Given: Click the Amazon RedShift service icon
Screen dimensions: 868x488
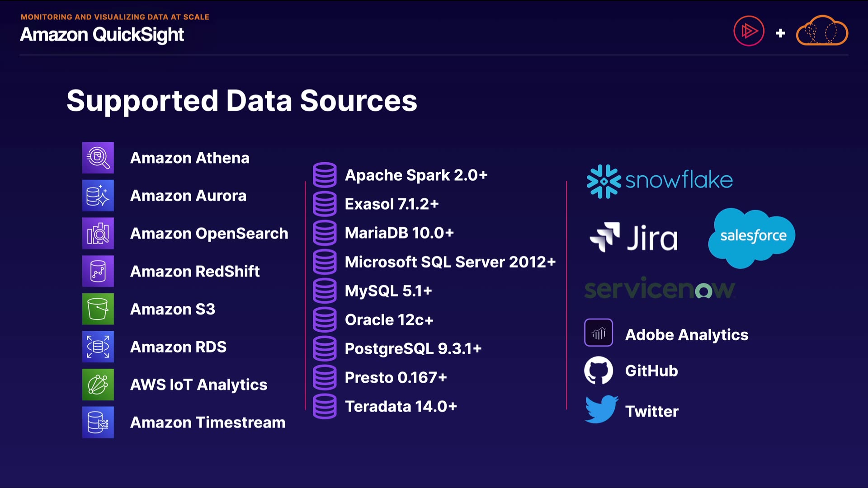Looking at the screenshot, I should [x=98, y=271].
